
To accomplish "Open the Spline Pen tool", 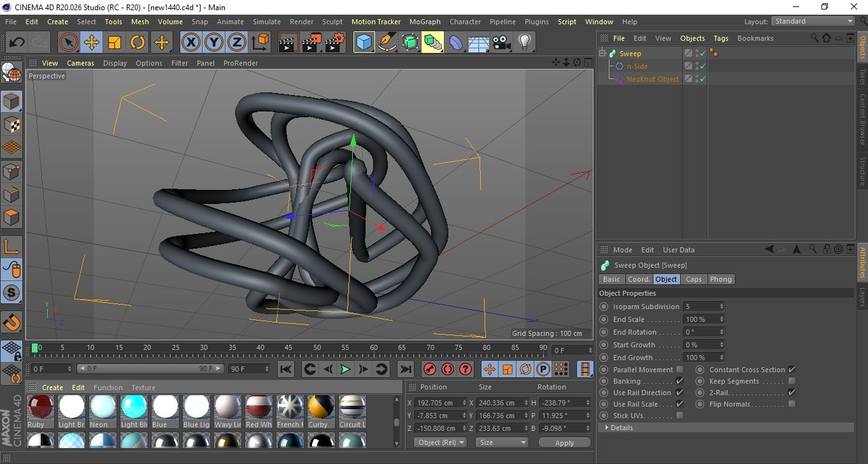I will click(387, 43).
